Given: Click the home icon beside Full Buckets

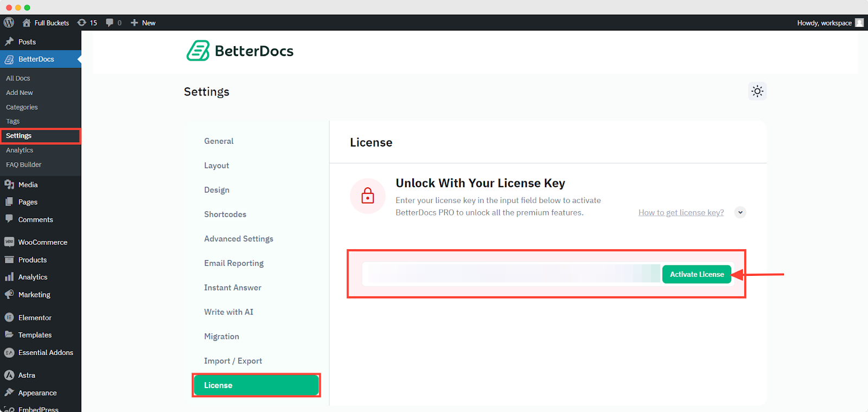Looking at the screenshot, I should click(x=27, y=23).
